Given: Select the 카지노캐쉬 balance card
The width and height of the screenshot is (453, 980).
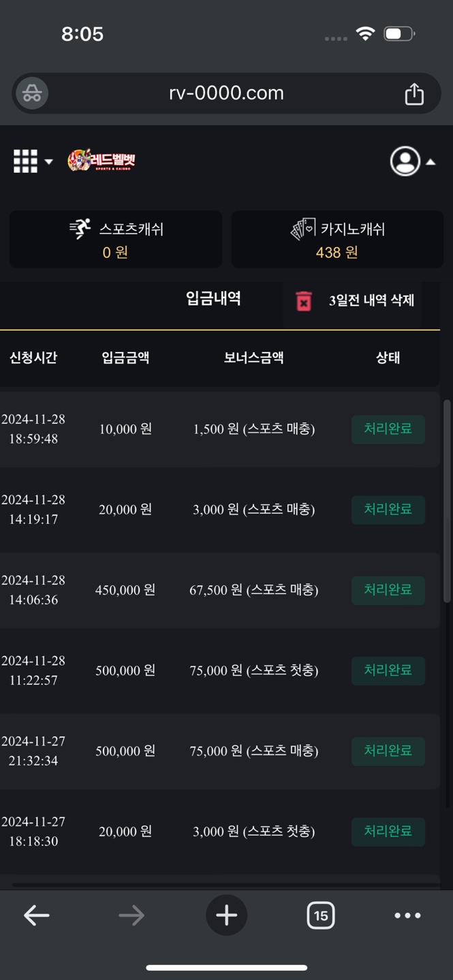Looking at the screenshot, I should pos(337,240).
